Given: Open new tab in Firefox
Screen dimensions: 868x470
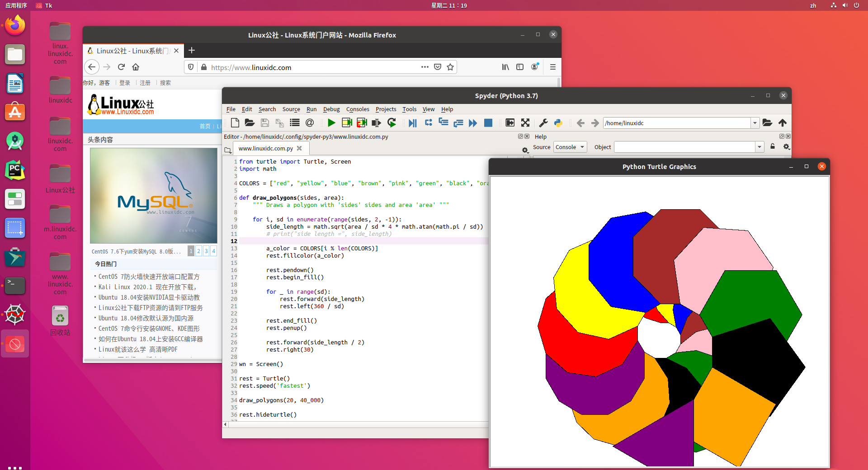Looking at the screenshot, I should [x=192, y=50].
